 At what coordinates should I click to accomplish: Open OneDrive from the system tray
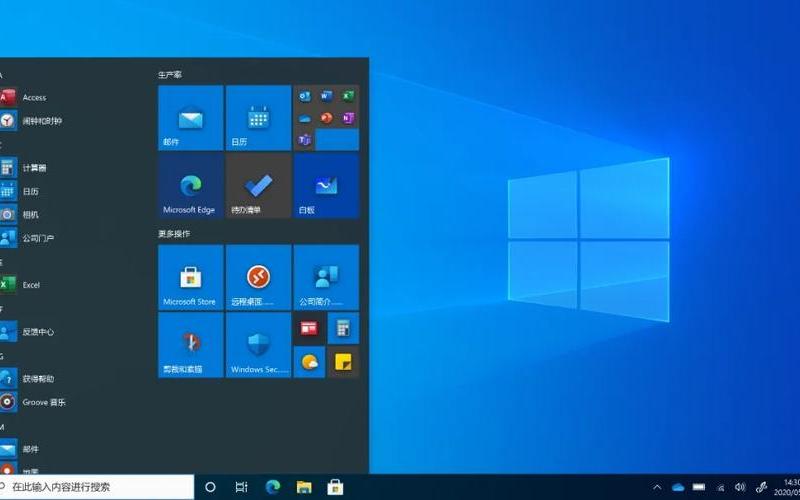[678, 487]
